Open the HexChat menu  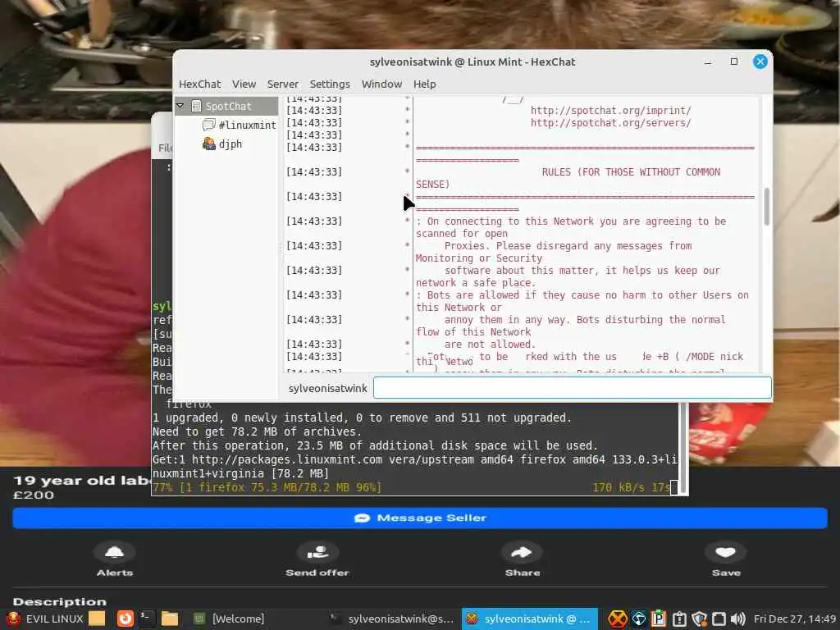click(199, 84)
